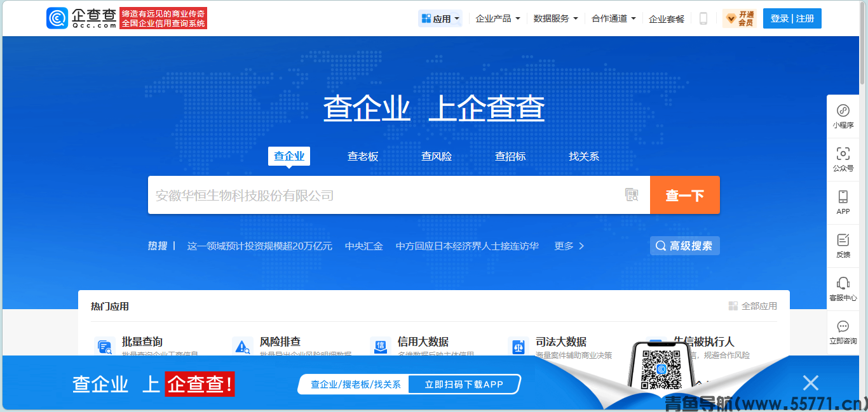Open hot search 中方回应日本经济界人士接连访华

tap(467, 246)
